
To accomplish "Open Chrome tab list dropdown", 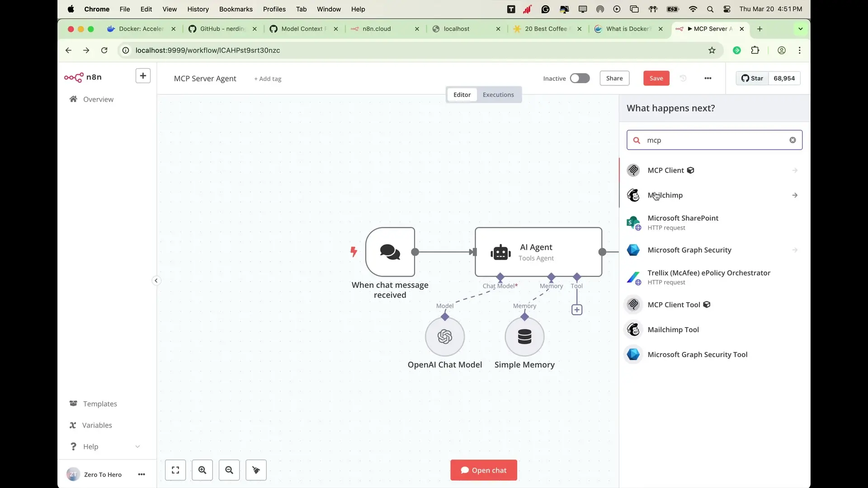I will click(800, 28).
